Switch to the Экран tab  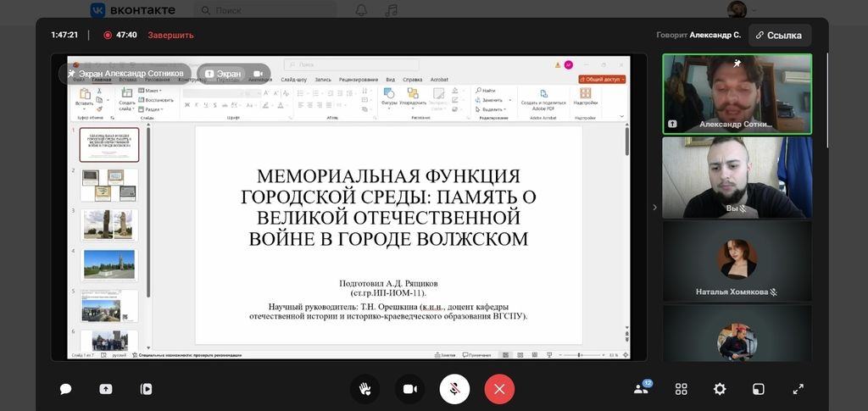pyautogui.click(x=223, y=74)
